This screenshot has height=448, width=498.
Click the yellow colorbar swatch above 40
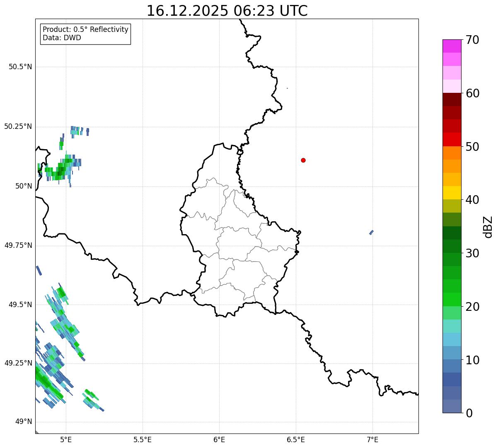[x=452, y=193]
